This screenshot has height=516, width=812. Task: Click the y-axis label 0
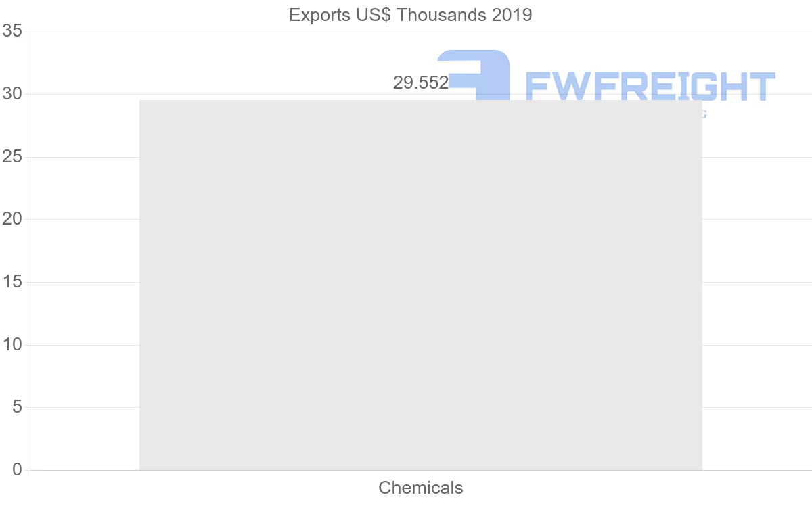17,470
